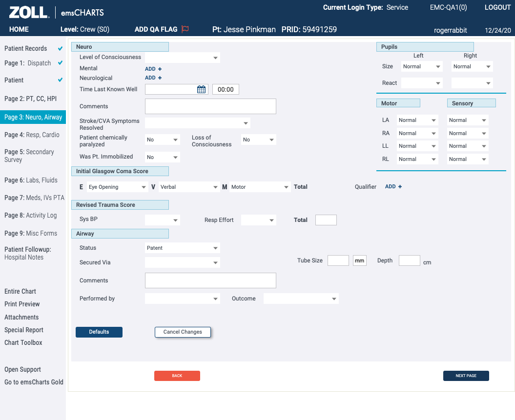Screen dimensions: 515x420
Task: Click the red BACK button
Action: pos(177,376)
